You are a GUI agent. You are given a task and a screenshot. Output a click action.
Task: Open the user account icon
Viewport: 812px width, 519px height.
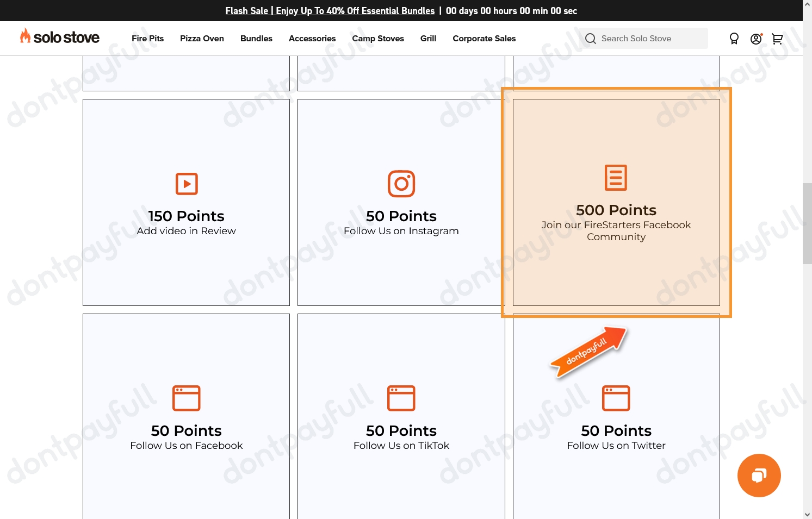click(x=755, y=39)
